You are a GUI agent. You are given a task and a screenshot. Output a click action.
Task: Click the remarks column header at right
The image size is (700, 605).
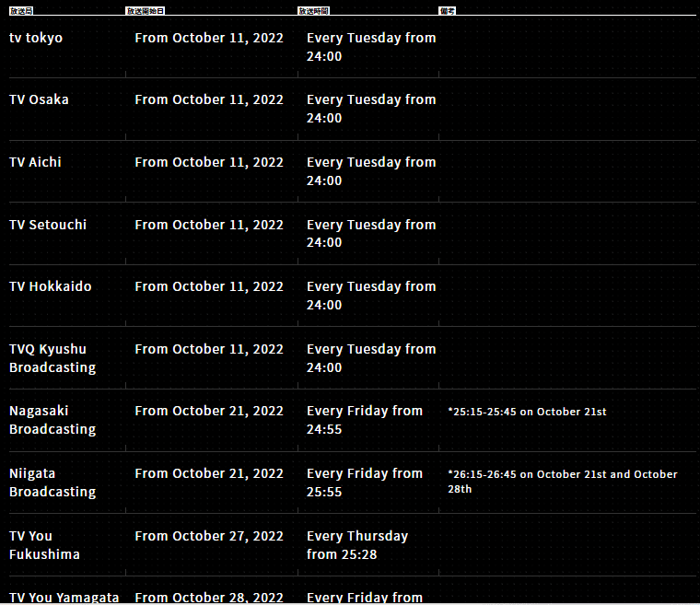(x=448, y=11)
